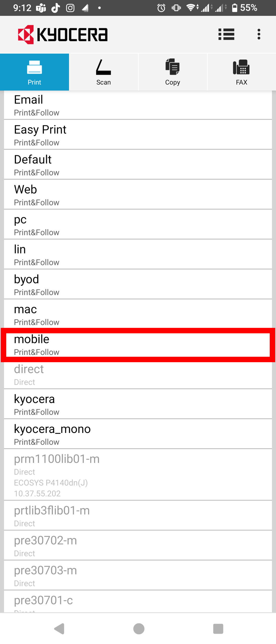Open the list view icon in header
Image resolution: width=276 pixels, height=644 pixels.
tap(226, 34)
